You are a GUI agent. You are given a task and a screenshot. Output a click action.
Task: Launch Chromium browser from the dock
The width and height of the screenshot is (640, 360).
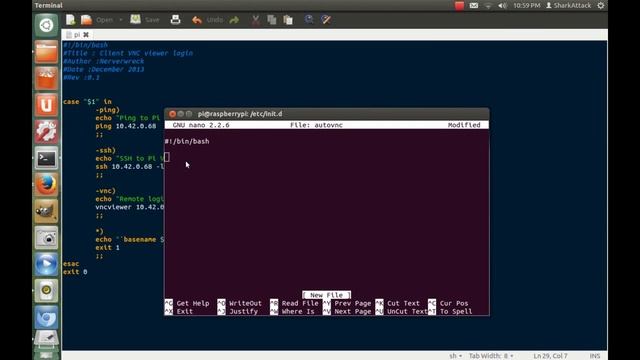tap(46, 318)
